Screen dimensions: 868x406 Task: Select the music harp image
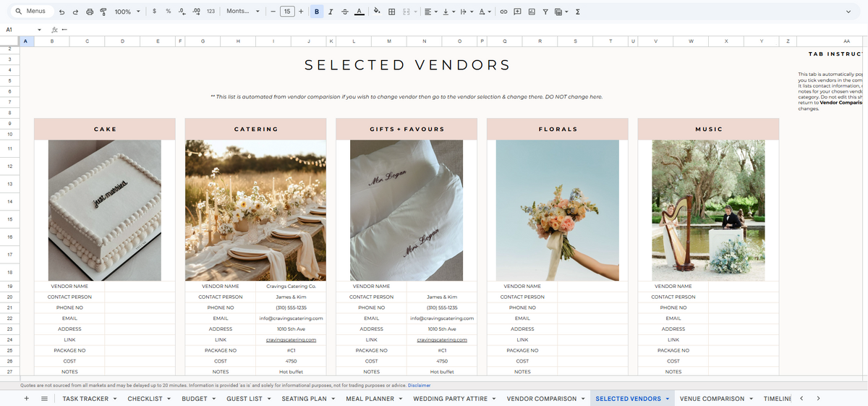click(x=709, y=210)
